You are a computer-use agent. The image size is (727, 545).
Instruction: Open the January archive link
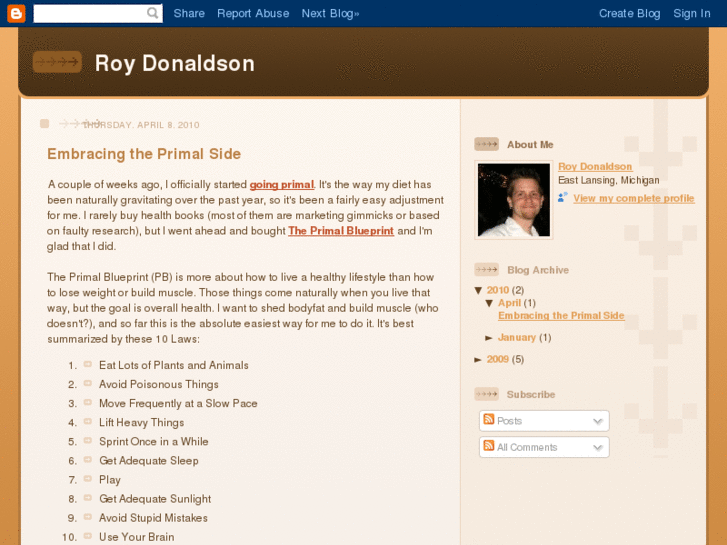pyautogui.click(x=517, y=338)
